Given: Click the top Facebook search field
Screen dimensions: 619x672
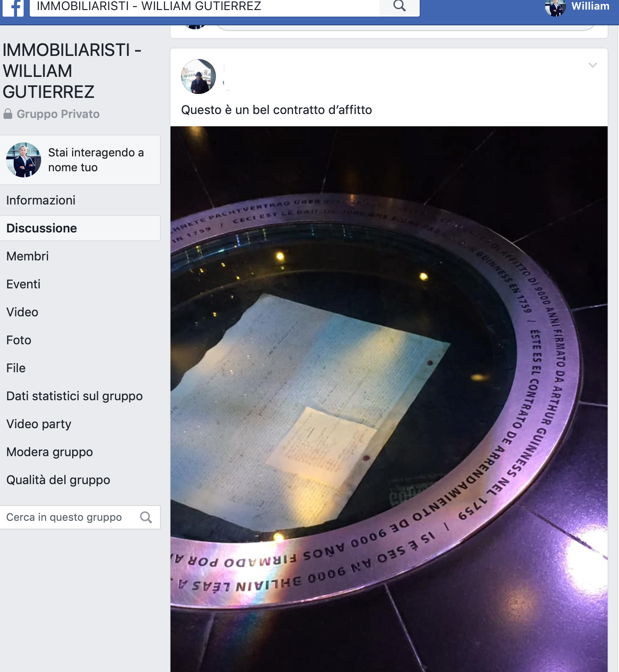Looking at the screenshot, I should point(205,7).
